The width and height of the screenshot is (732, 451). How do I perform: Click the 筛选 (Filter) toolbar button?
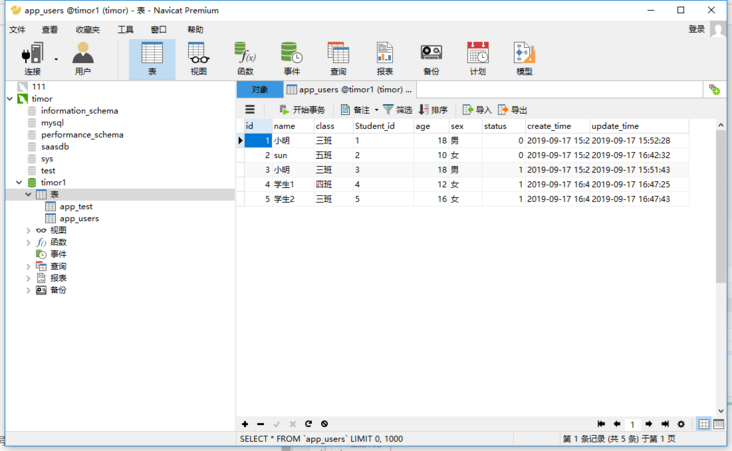click(397, 110)
